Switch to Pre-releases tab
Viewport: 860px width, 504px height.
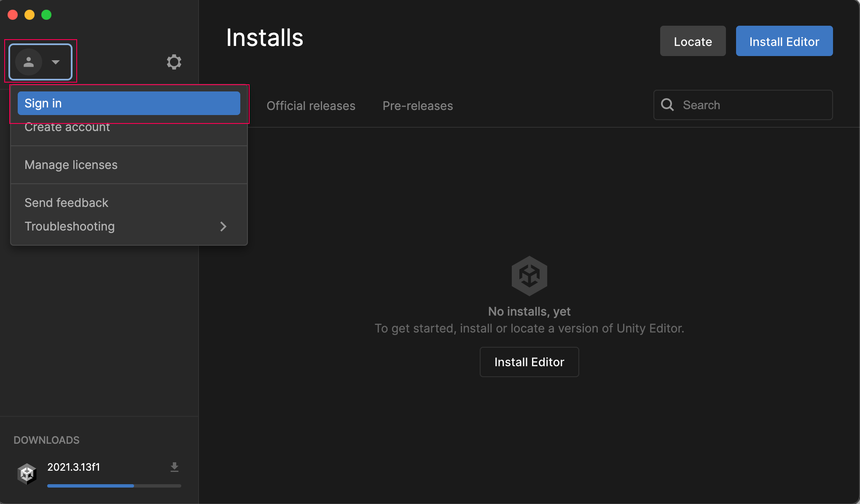(x=417, y=106)
